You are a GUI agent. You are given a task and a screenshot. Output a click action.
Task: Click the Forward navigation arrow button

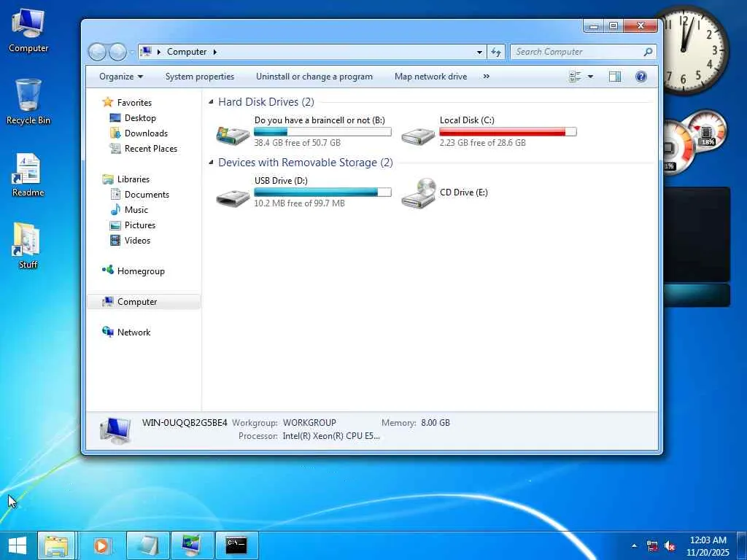(117, 52)
